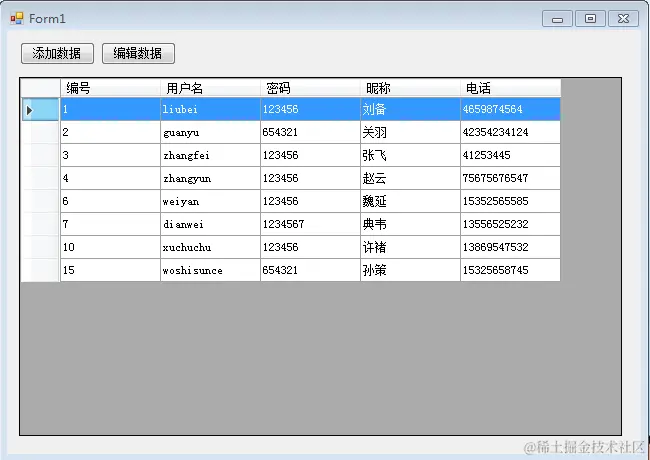Viewport: 650px width, 460px height.
Task: Select 编号 cell 7
Action: 110,225
